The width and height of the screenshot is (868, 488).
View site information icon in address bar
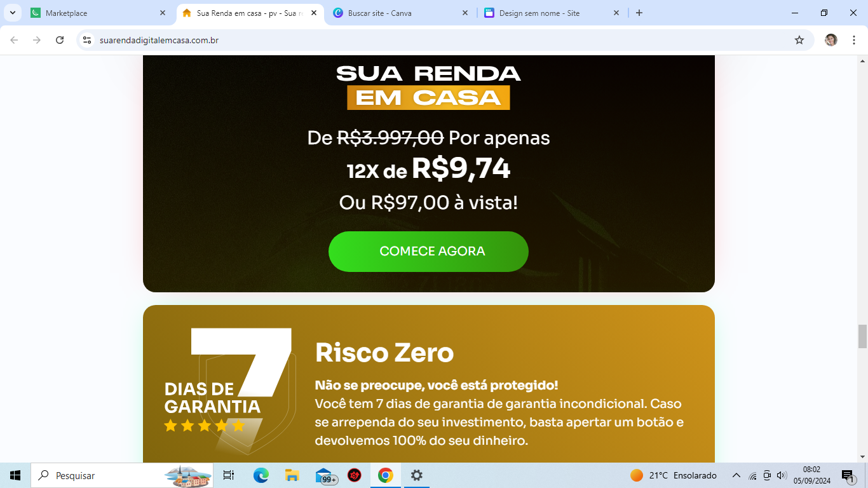88,40
